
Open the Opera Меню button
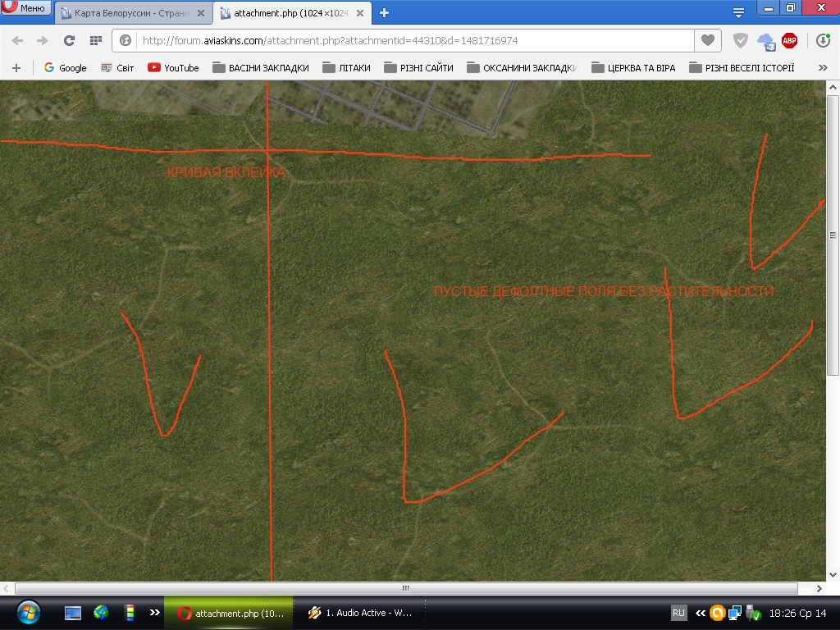[25, 7]
